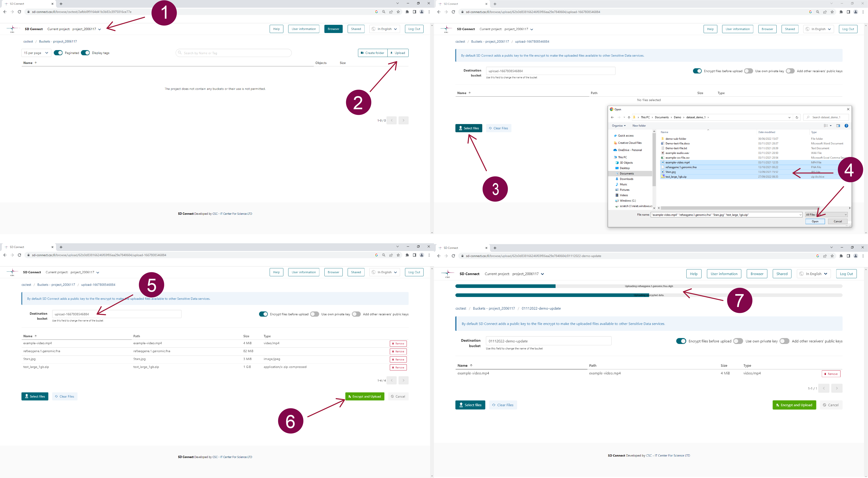Go up one folder in the Open dialog
Image resolution: width=868 pixels, height=478 pixels.
[x=629, y=117]
